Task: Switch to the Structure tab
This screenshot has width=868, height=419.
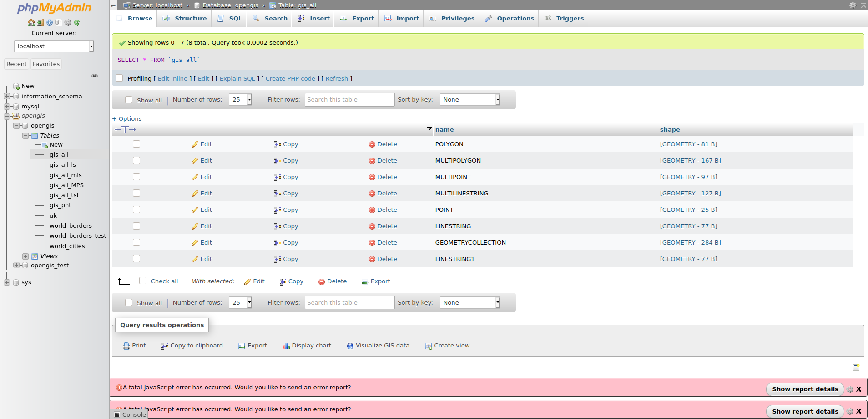Action: click(185, 19)
